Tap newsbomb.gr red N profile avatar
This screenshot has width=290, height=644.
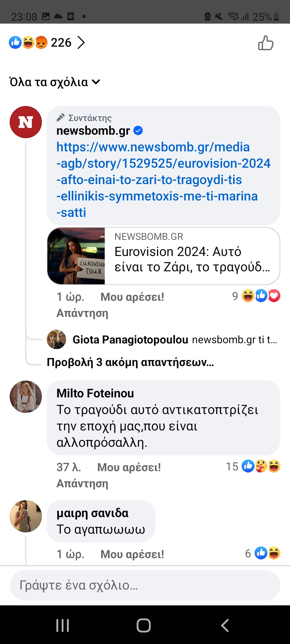[x=26, y=122]
